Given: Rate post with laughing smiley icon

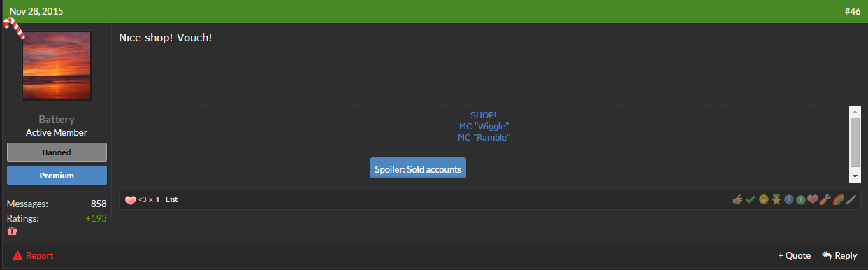Looking at the screenshot, I should 764,199.
